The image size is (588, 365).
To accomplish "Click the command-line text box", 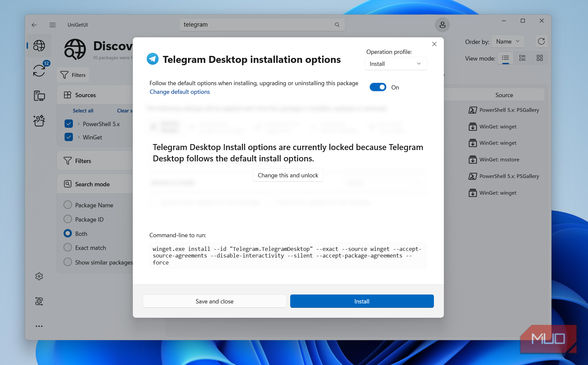I will coord(288,256).
